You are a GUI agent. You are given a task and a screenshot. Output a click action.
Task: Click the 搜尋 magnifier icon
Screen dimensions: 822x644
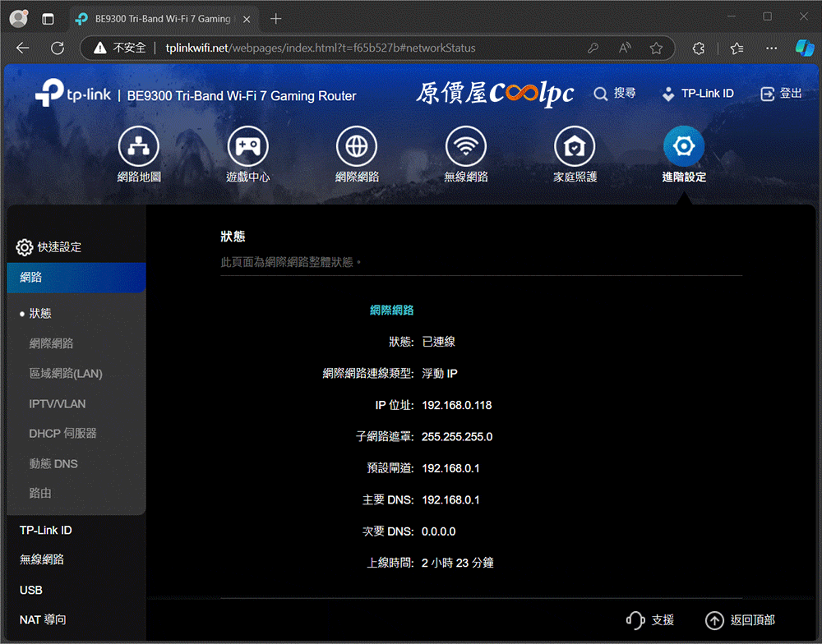pyautogui.click(x=600, y=94)
